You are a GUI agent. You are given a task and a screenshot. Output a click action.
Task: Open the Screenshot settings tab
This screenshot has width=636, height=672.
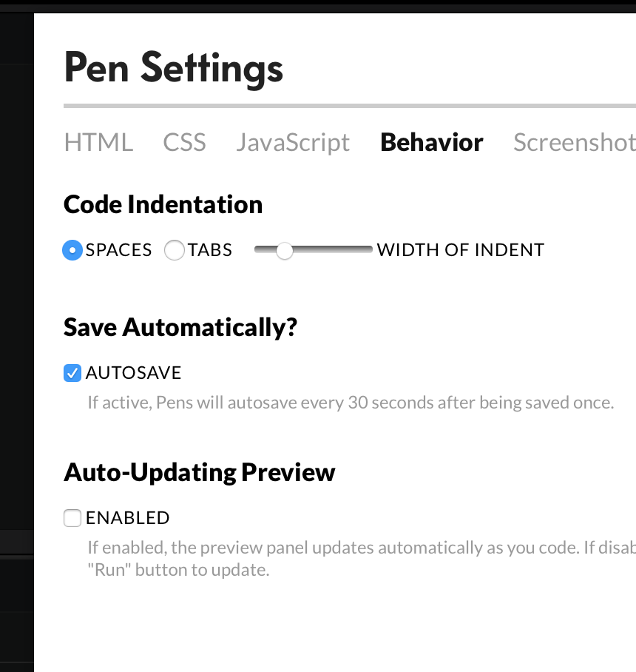(x=574, y=142)
